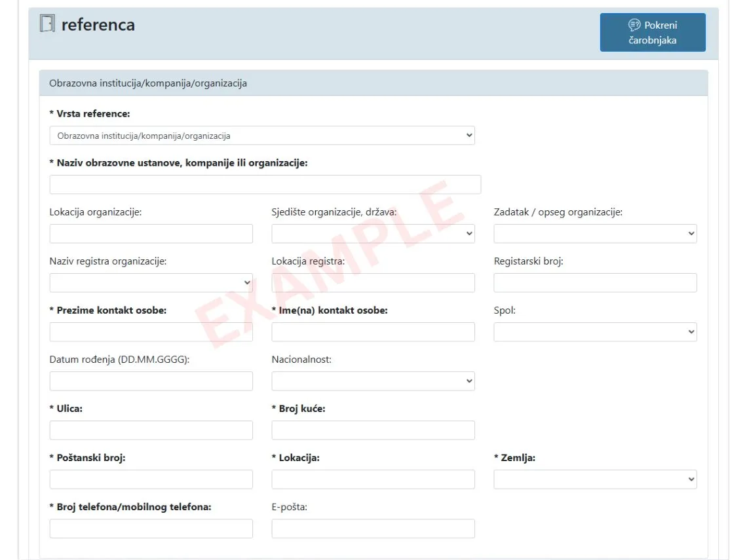Open the Zemlja country dropdown
Viewport: 747px width, 560px height.
595,479
